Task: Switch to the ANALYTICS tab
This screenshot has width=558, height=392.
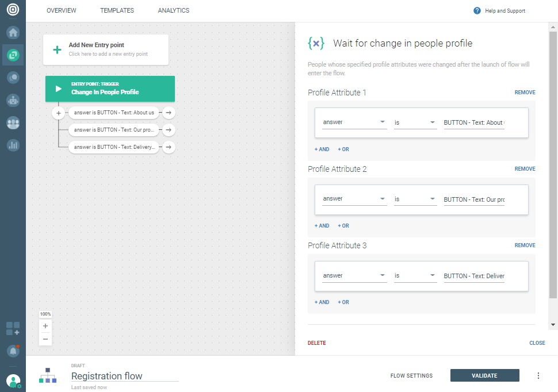Action: [174, 11]
